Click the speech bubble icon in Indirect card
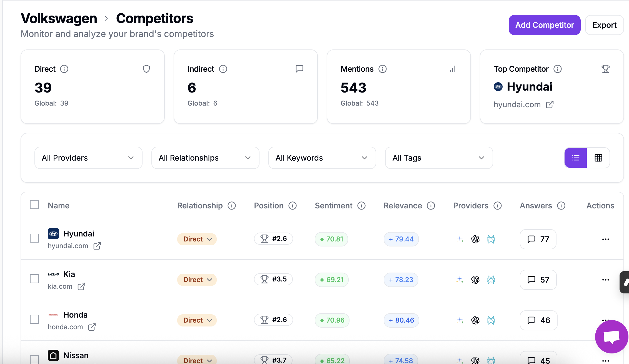The image size is (629, 364). (299, 69)
